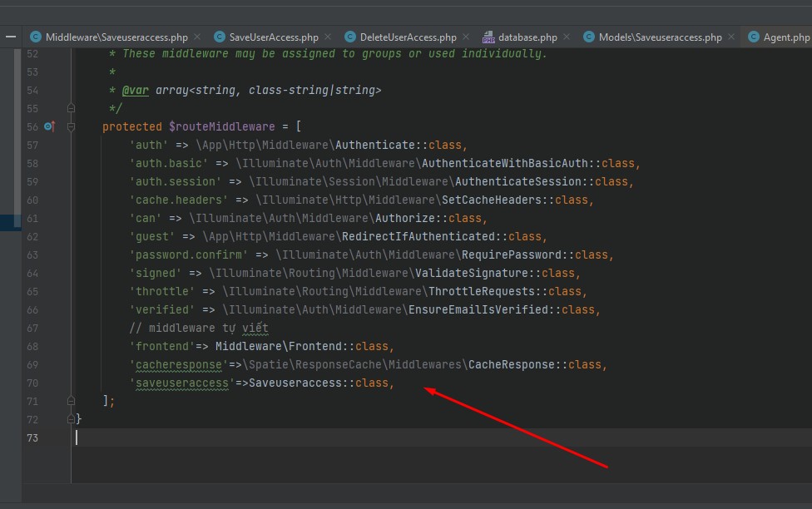Screen dimensions: 812x509
Task: Click the Authorize class reference
Action: 405,219
